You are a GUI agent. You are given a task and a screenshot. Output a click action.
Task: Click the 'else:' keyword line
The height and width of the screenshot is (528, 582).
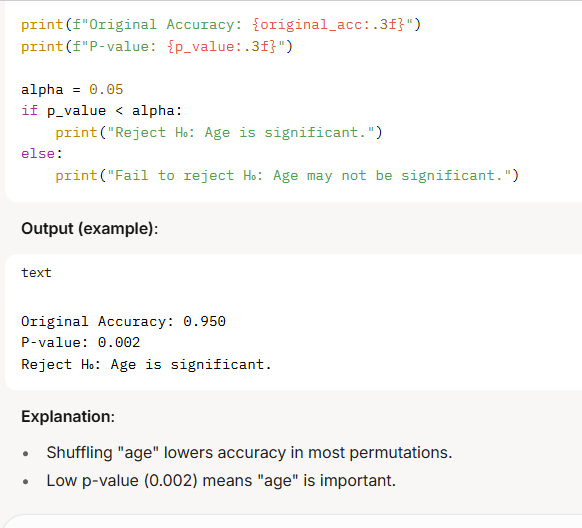(x=42, y=153)
